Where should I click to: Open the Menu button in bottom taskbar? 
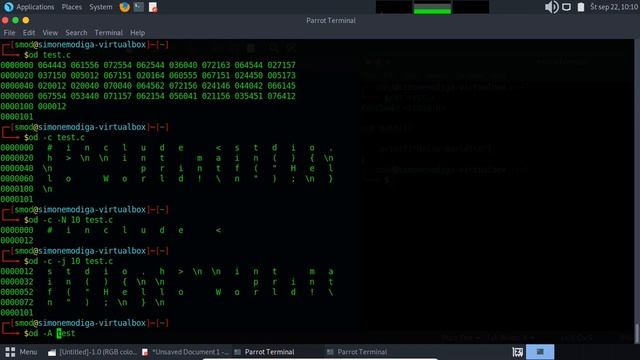coord(21,352)
